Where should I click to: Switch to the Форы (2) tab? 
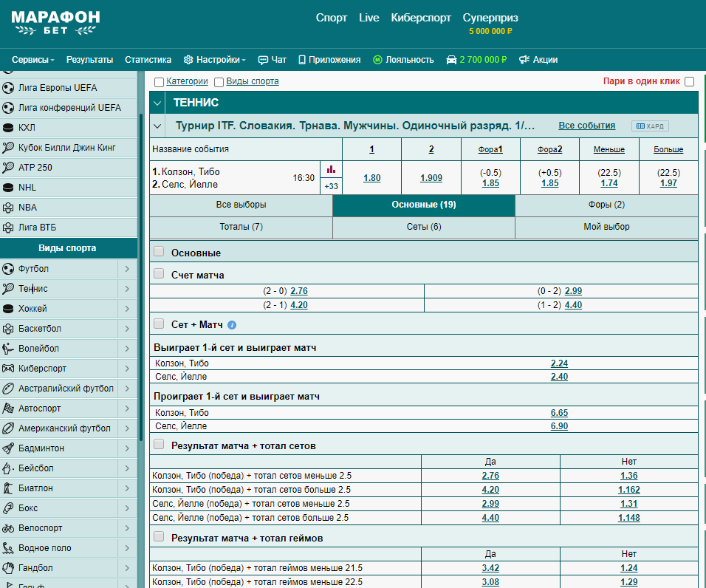606,205
